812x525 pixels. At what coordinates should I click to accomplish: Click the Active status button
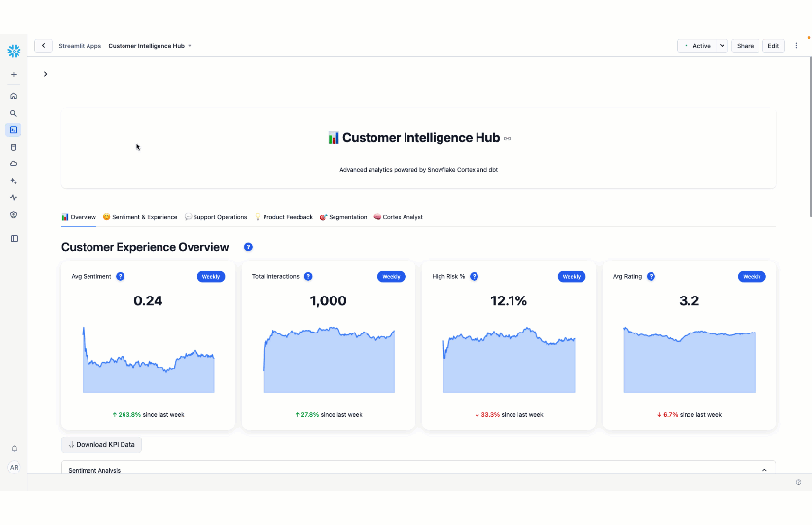click(x=697, y=46)
